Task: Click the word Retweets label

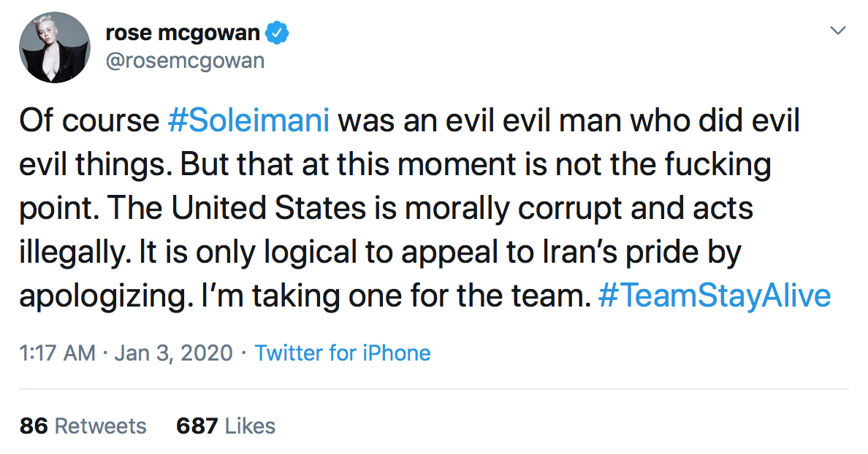Action: click(101, 426)
